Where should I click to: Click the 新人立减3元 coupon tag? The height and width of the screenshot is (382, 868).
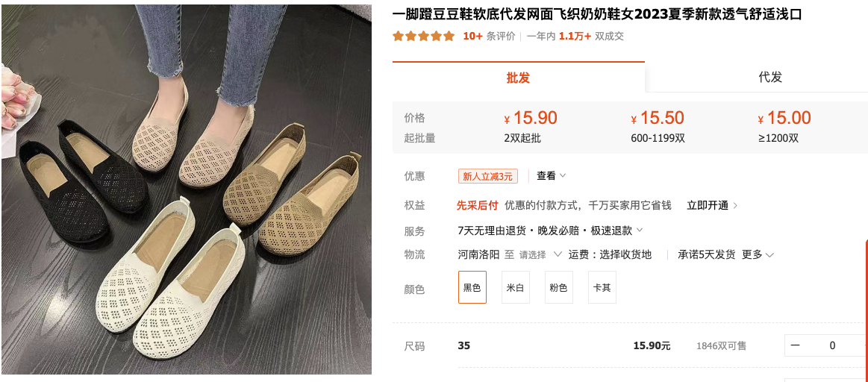487,176
